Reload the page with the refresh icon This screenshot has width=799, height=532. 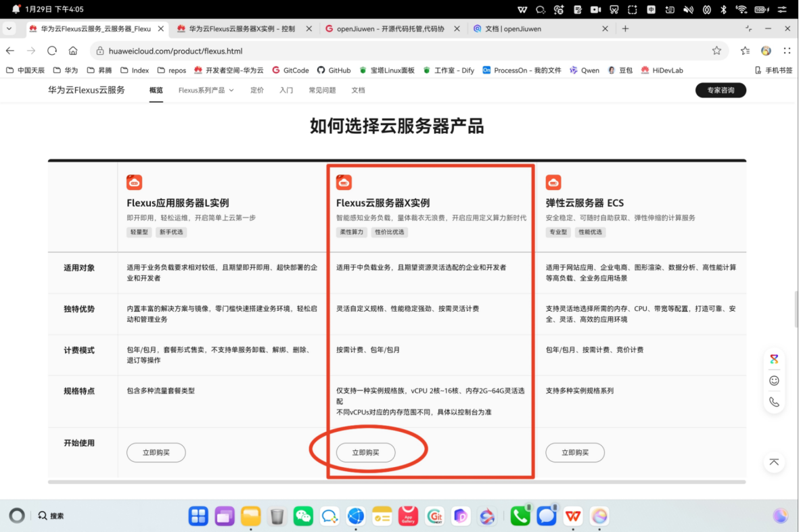pos(52,51)
